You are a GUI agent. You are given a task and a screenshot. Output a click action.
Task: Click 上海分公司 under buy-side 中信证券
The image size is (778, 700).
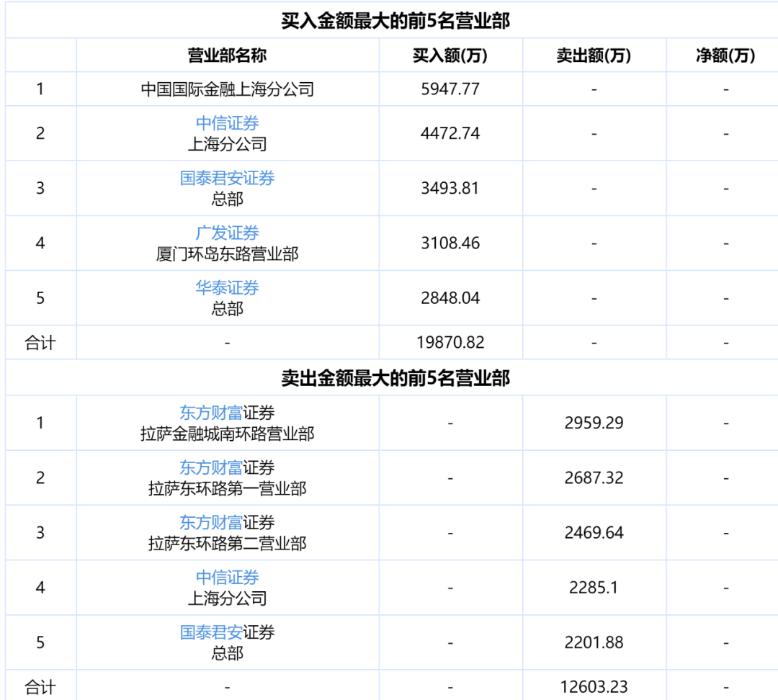tap(227, 144)
